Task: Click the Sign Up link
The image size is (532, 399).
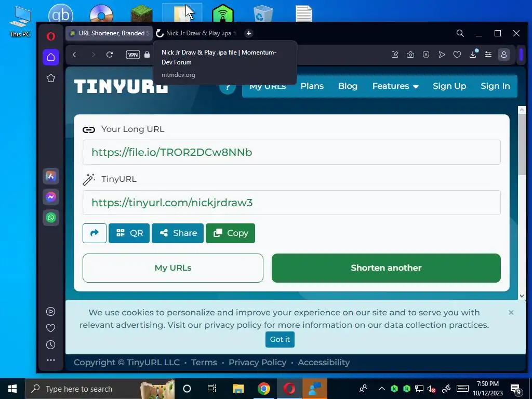Action: pos(449,86)
